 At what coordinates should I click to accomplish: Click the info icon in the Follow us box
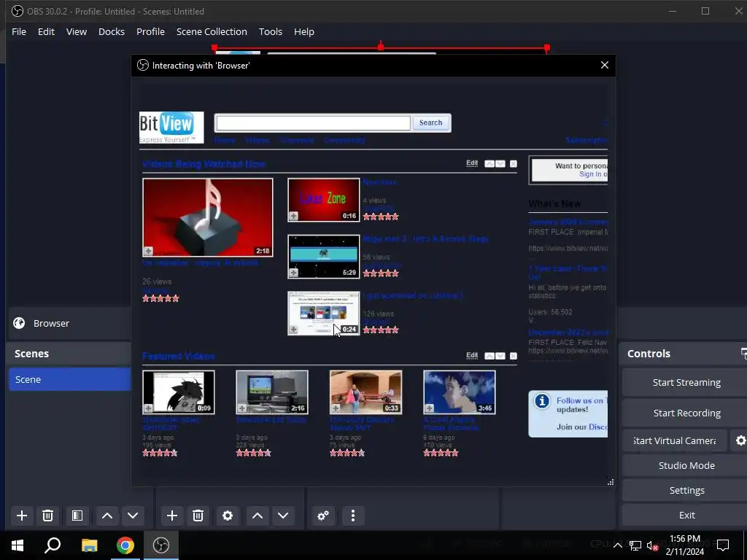[x=542, y=402]
